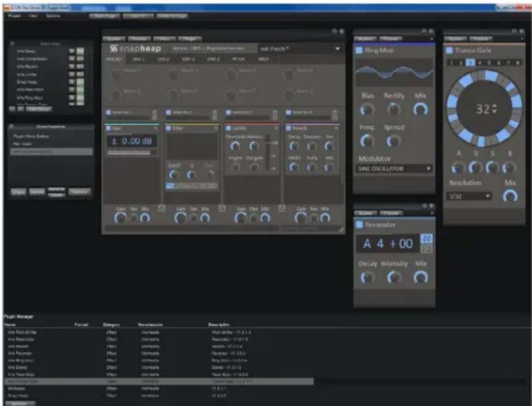532x406 pixels.
Task: Click the Trance Gate Mix knob
Action: 510,196
